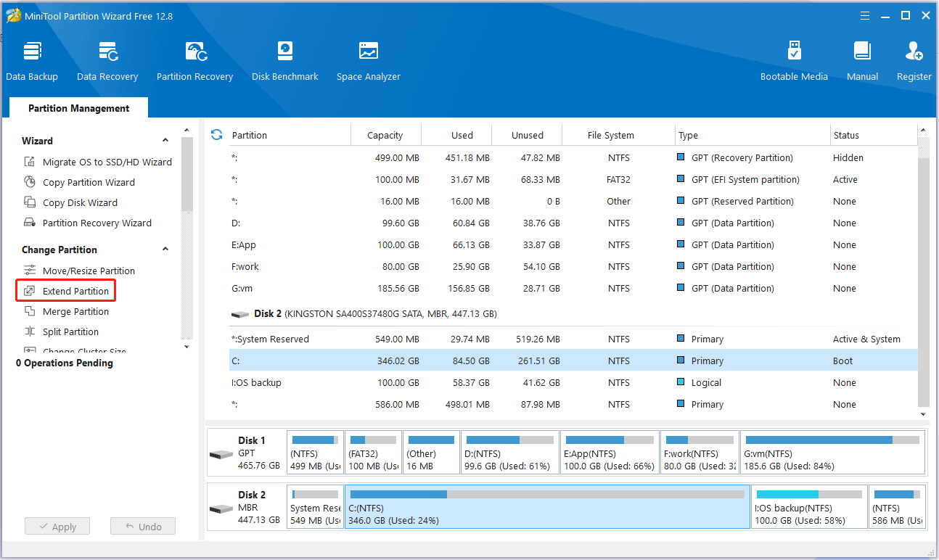
Task: Collapse the Wizard section
Action: tap(165, 141)
